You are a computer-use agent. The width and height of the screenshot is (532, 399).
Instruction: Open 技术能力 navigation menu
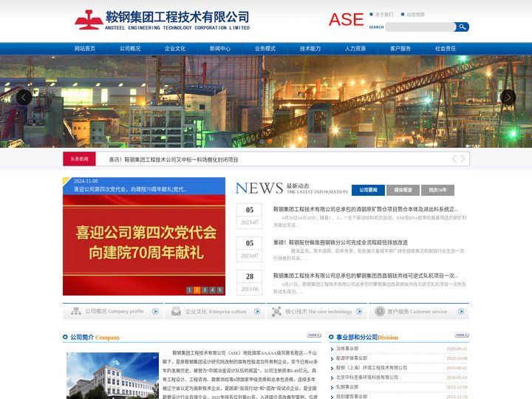(x=310, y=49)
